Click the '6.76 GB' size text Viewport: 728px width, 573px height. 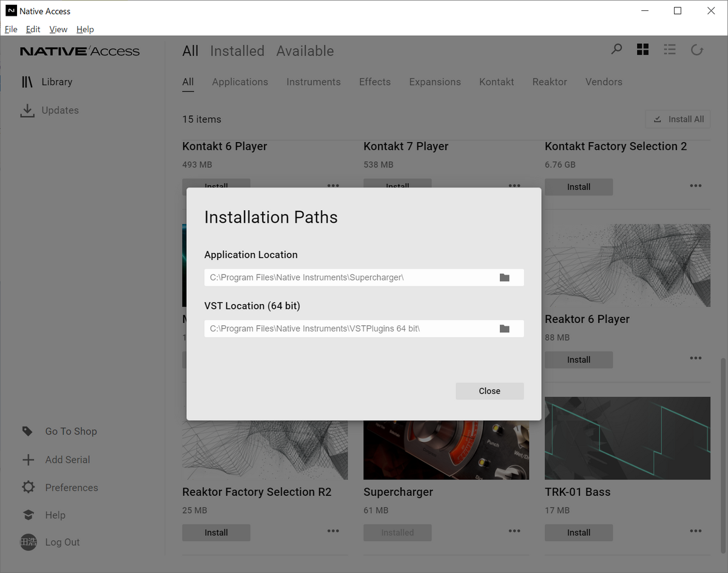pyautogui.click(x=560, y=164)
